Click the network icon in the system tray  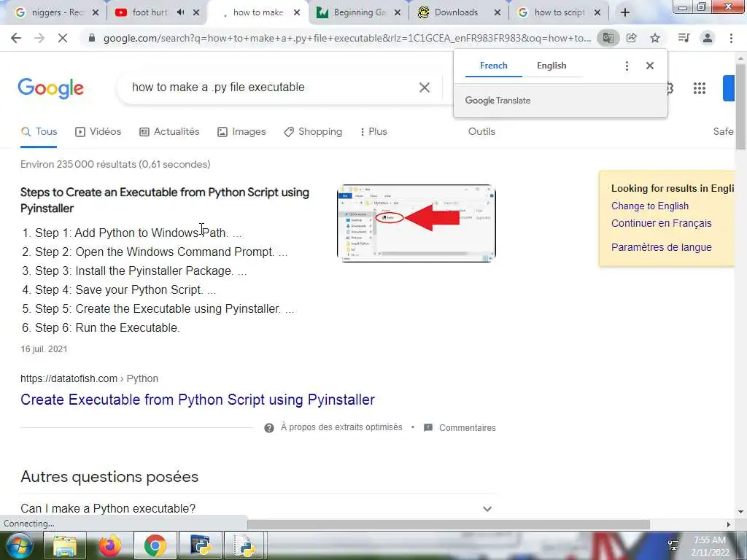(673, 545)
